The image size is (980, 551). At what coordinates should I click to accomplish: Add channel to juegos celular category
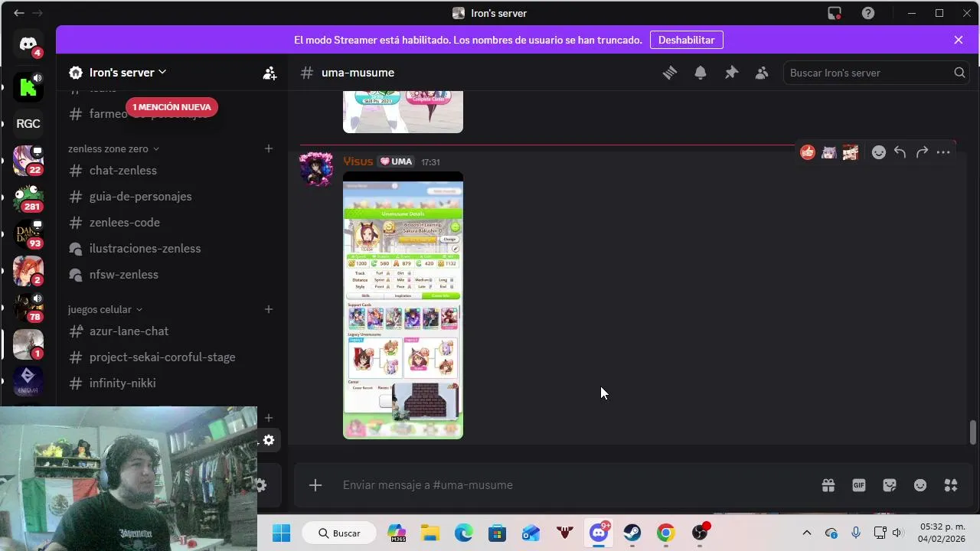click(x=269, y=309)
